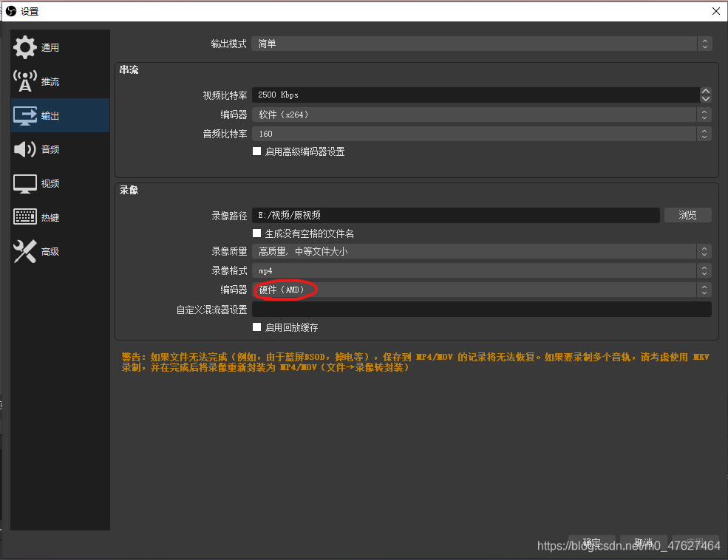
Task: Select the 输出 (Output) monitor icon
Action: click(x=24, y=115)
